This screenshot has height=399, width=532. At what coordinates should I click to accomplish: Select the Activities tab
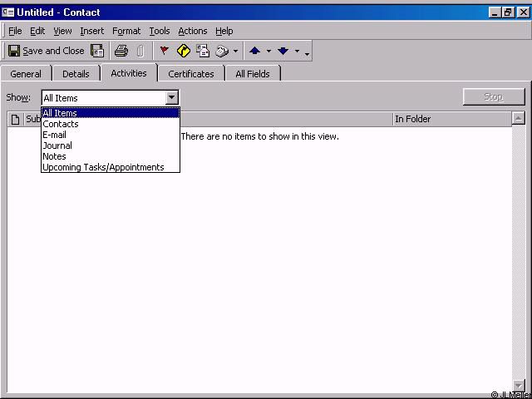pyautogui.click(x=129, y=73)
